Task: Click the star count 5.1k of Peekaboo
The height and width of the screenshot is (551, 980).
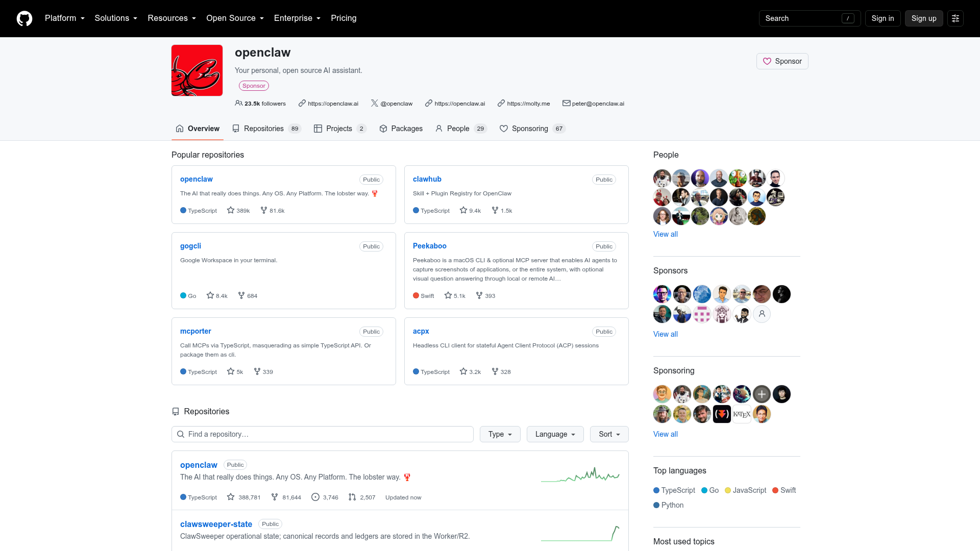Action: pos(455,295)
